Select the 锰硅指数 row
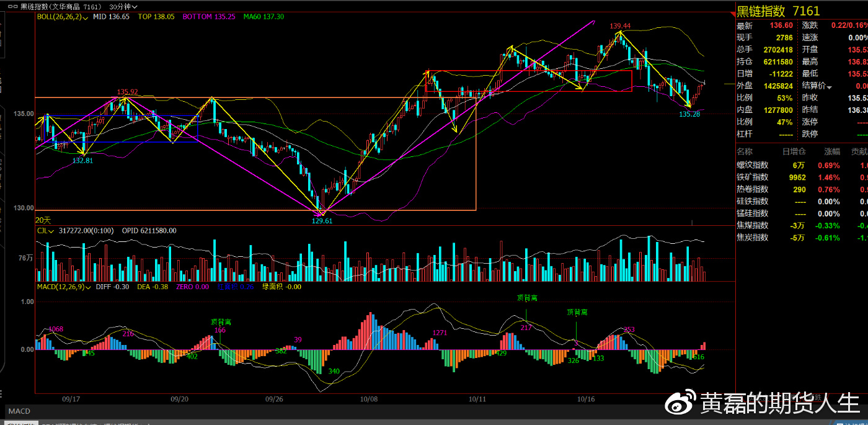Image resolution: width=868 pixels, height=425 pixels. coord(802,213)
